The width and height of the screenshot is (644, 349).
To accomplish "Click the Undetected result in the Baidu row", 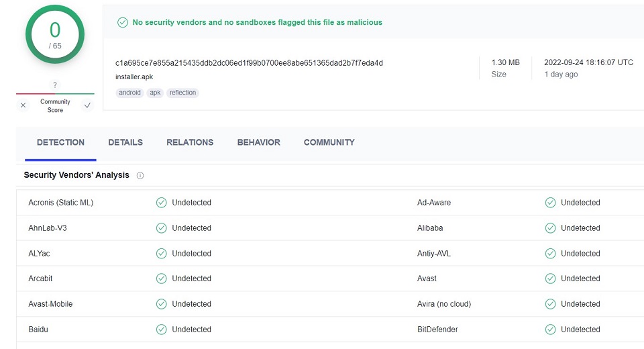I will (x=191, y=330).
